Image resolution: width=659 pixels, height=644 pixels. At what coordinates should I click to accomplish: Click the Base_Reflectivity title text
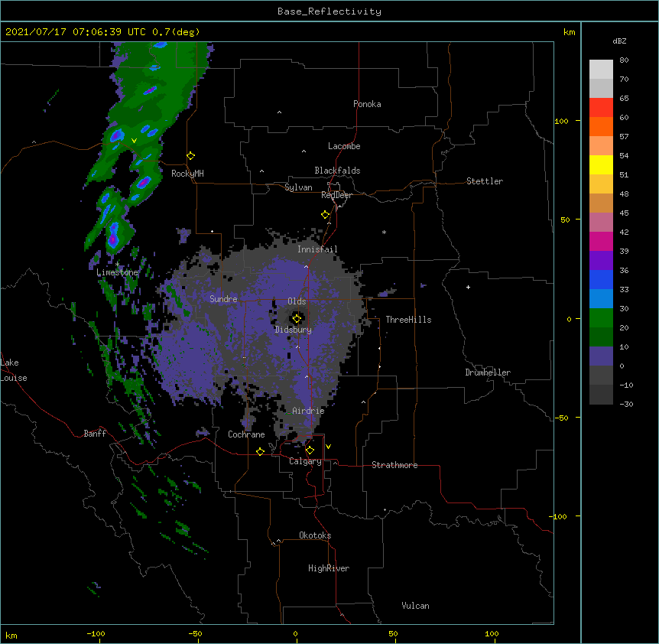coord(329,11)
